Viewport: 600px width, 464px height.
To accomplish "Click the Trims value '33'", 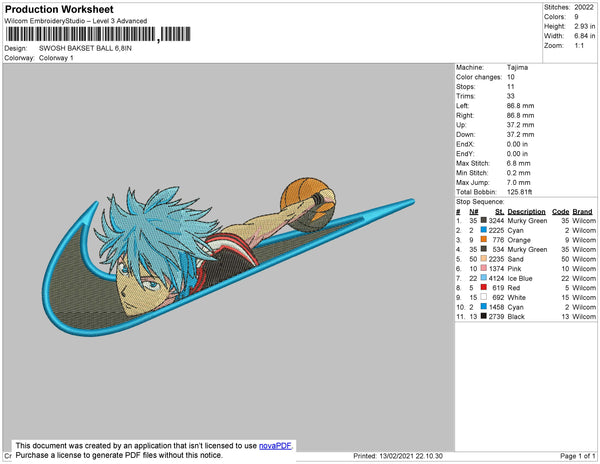I will 511,96.
